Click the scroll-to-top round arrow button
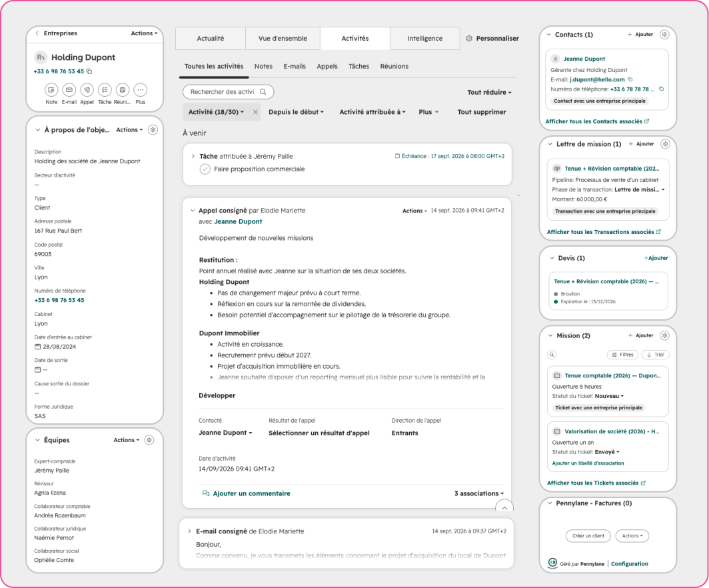 point(504,507)
